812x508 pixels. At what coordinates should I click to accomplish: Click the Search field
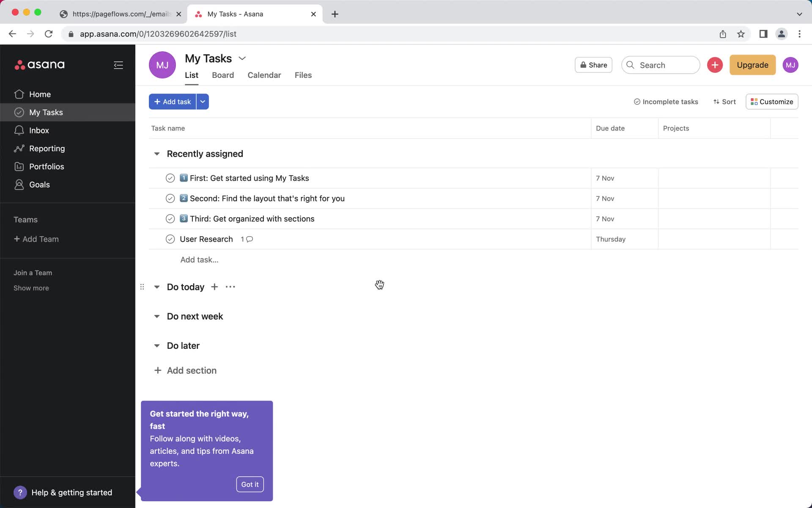660,65
